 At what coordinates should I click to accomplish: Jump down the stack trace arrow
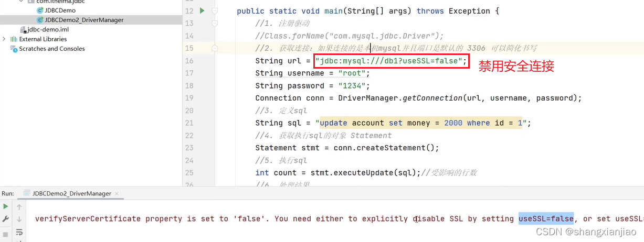tap(19, 219)
